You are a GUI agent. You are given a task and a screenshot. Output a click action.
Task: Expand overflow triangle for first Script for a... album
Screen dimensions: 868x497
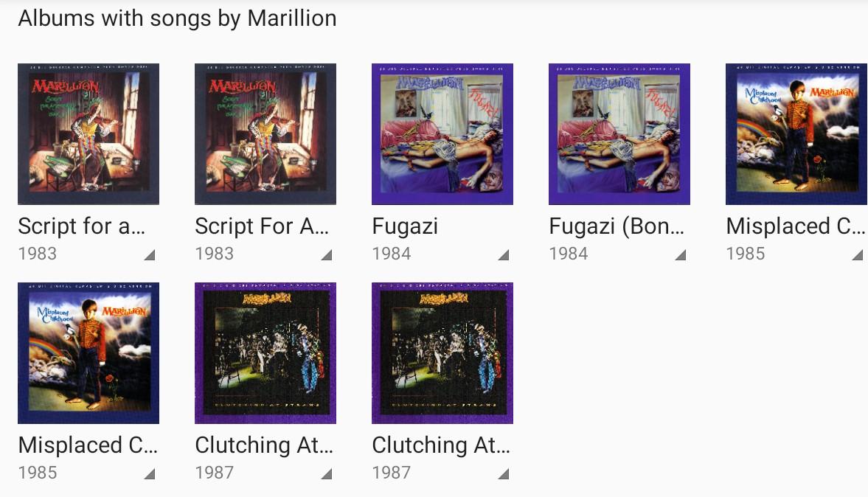pyautogui.click(x=150, y=254)
